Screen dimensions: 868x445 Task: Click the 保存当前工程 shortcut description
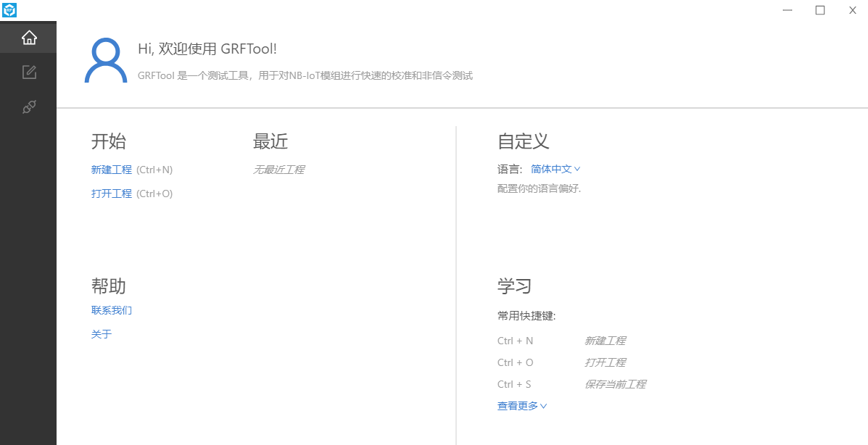pyautogui.click(x=615, y=384)
